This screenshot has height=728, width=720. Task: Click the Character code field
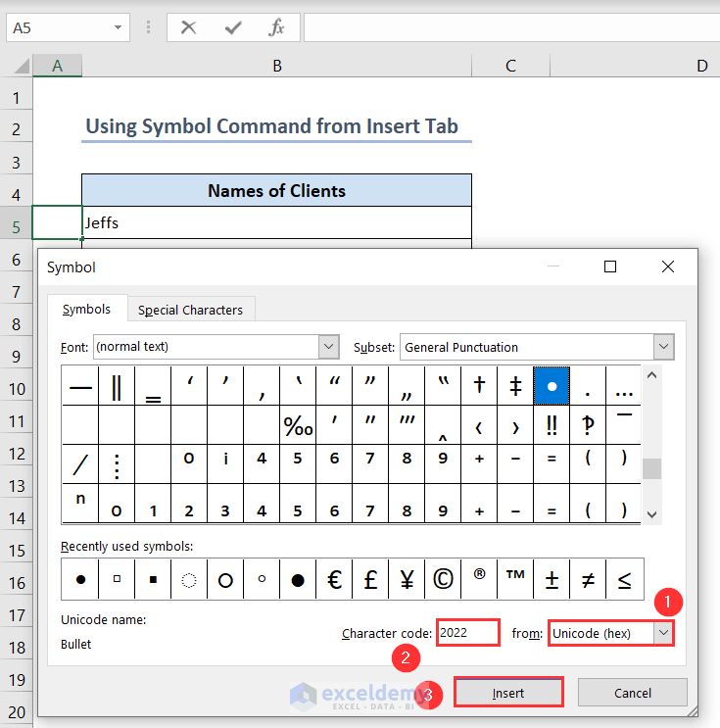[x=468, y=632]
